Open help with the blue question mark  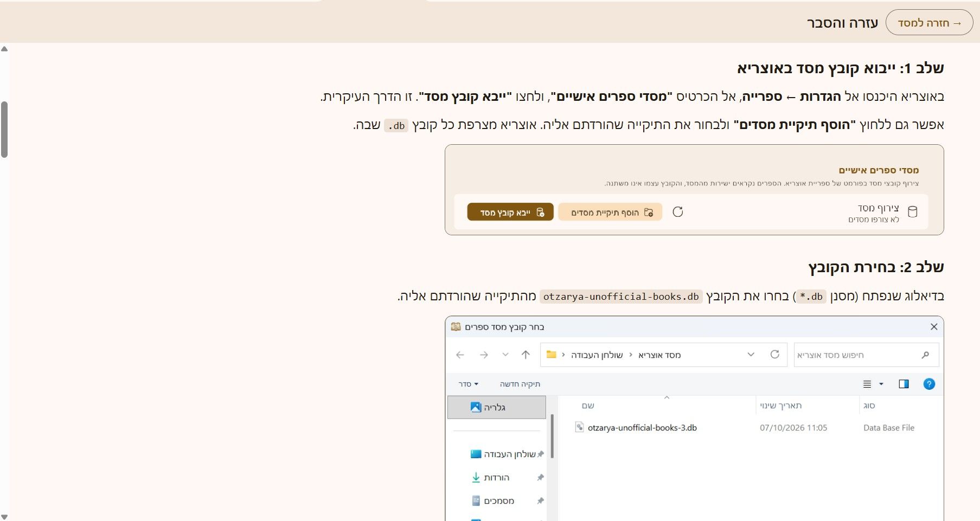(x=929, y=384)
